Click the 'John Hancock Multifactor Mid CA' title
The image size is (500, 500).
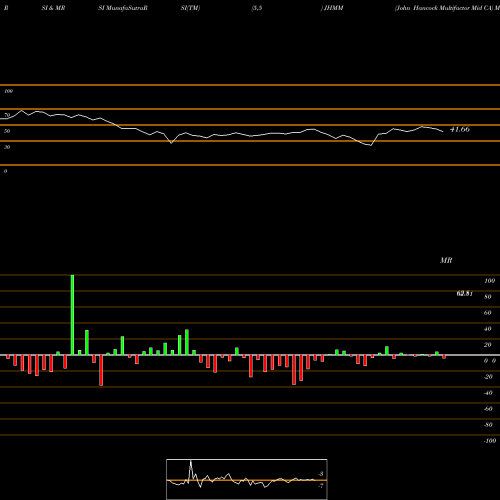coord(444,8)
